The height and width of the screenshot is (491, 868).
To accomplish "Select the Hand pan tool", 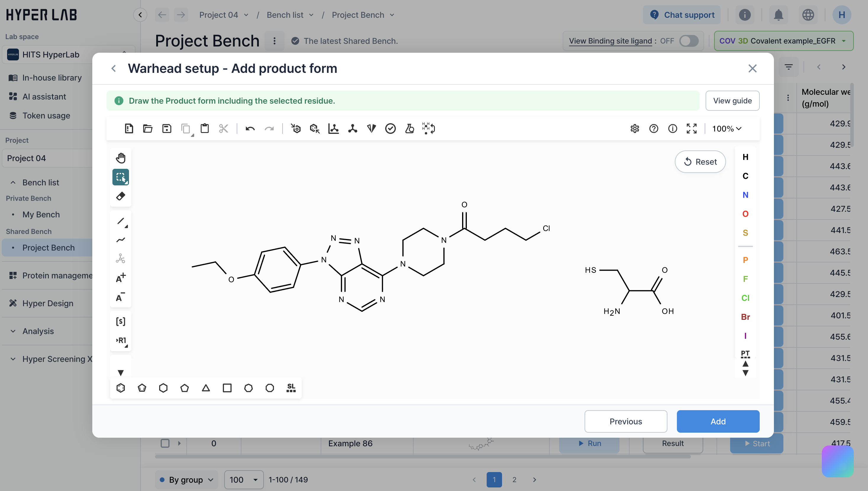I will pyautogui.click(x=121, y=158).
